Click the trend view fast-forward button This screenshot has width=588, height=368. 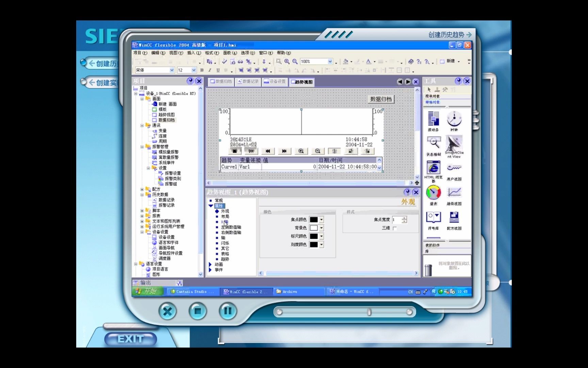tap(284, 151)
